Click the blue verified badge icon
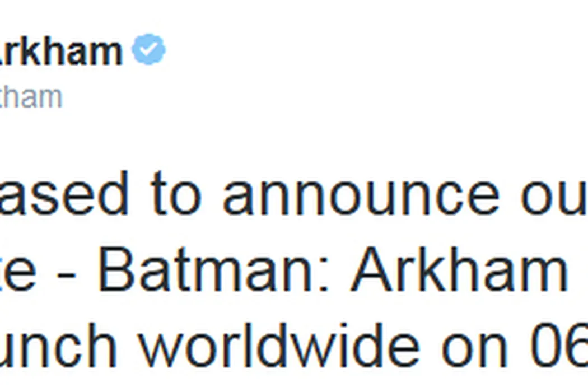The image size is (588, 392). click(148, 50)
